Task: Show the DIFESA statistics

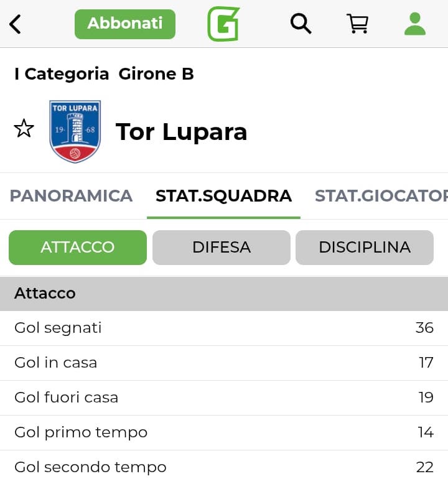Action: (x=222, y=247)
